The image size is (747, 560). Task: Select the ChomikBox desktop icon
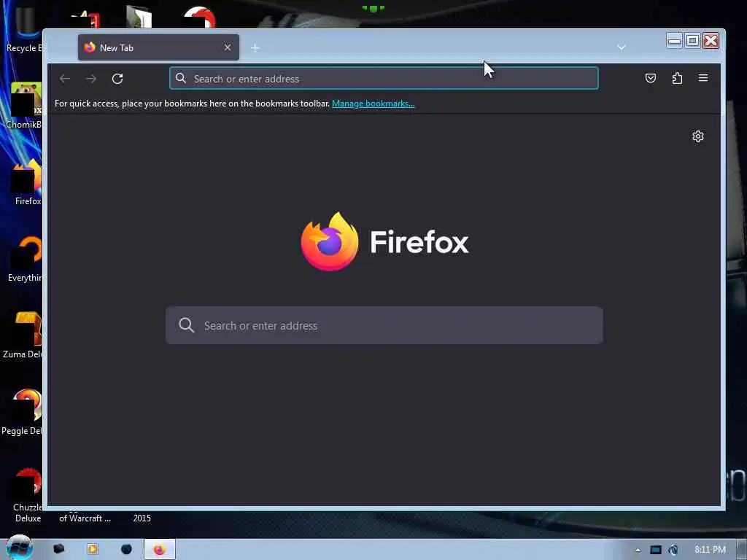[24, 106]
